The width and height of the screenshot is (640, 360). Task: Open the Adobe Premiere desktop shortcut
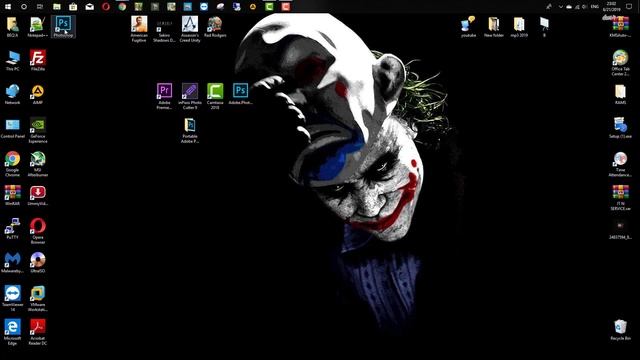tap(164, 96)
